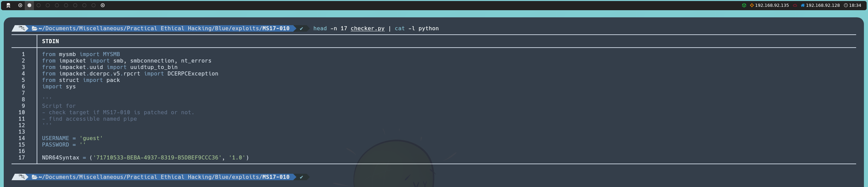Click the Kali dragon icon on the head command prompt

click(x=21, y=28)
